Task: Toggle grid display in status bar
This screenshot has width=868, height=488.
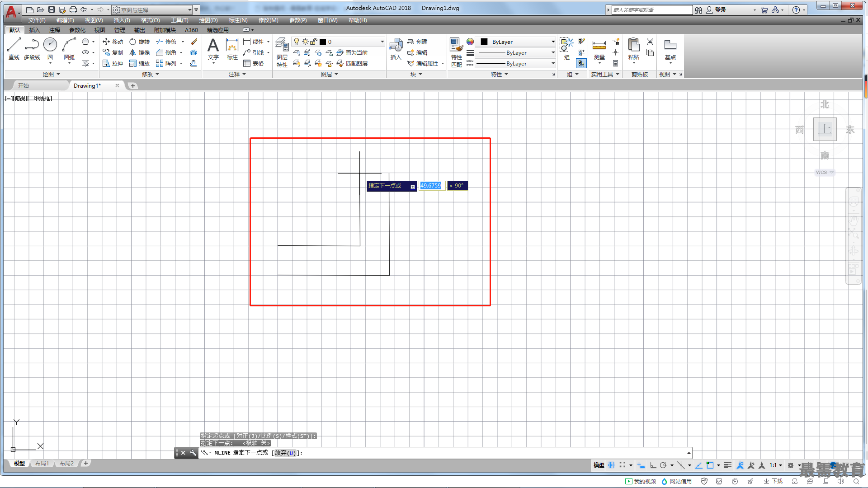Action: (611, 465)
